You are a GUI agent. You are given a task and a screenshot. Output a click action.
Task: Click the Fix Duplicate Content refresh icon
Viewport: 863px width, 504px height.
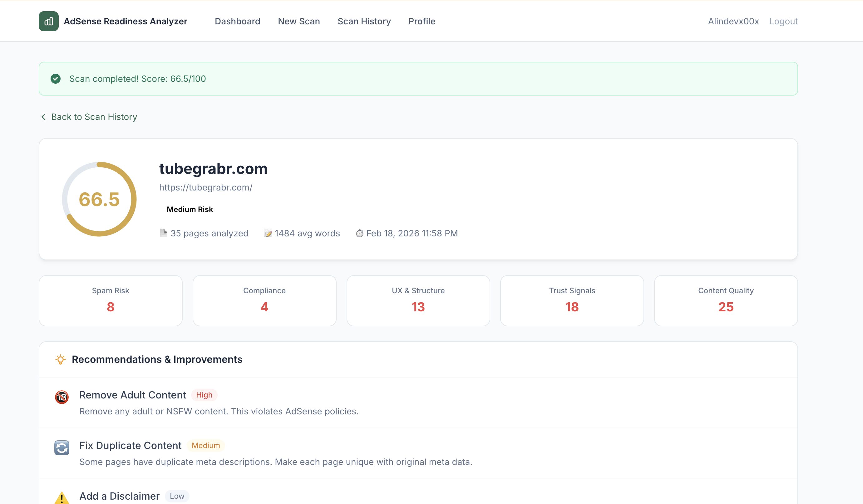[x=62, y=448]
